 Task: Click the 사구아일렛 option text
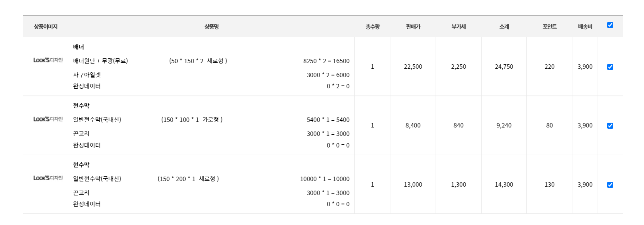[87, 75]
